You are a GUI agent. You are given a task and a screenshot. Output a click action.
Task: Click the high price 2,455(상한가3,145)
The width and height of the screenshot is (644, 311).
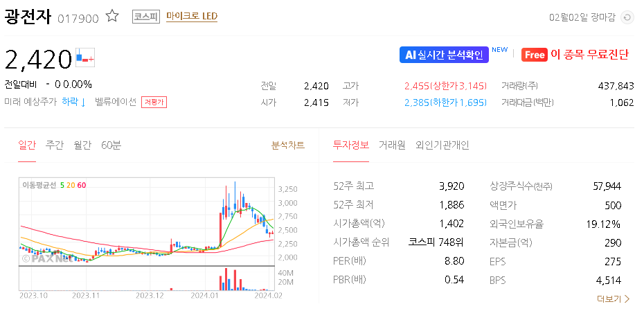[446, 86]
